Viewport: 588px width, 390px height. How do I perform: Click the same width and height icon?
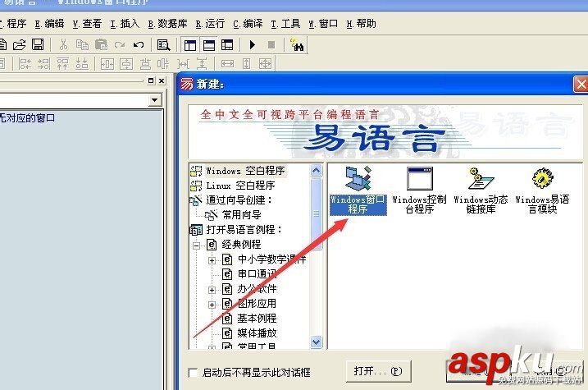tap(265, 64)
